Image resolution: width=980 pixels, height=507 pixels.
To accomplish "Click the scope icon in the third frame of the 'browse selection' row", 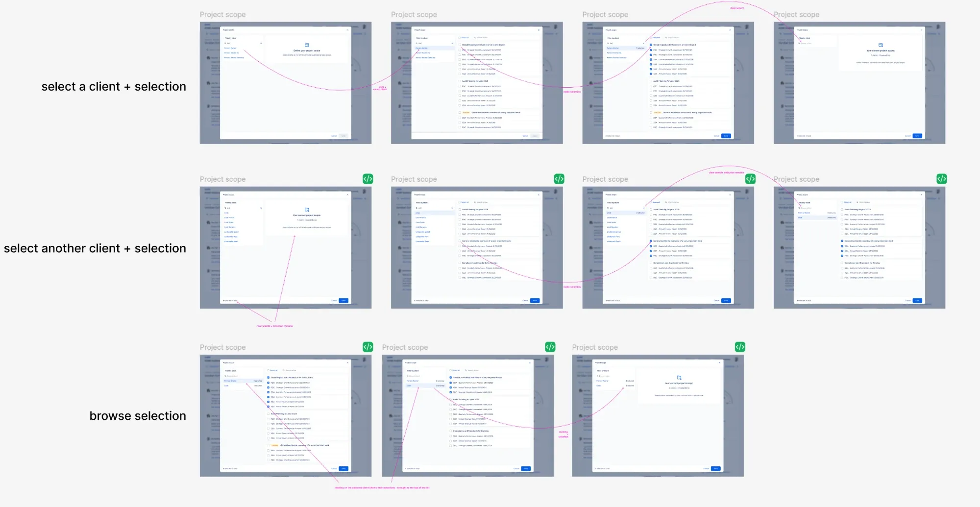I will tap(679, 378).
